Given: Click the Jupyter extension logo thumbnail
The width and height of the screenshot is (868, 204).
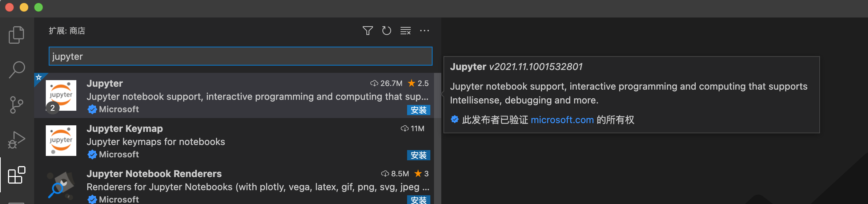Looking at the screenshot, I should click(x=61, y=95).
